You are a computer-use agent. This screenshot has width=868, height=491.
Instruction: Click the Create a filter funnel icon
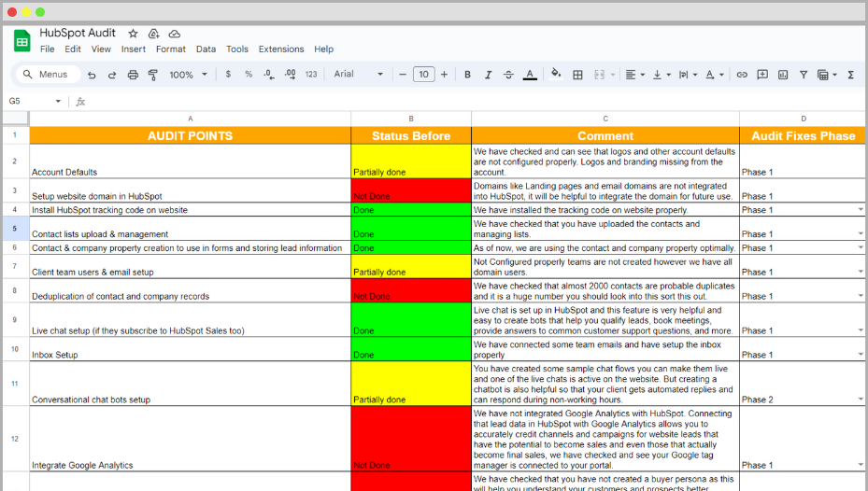[x=804, y=75]
